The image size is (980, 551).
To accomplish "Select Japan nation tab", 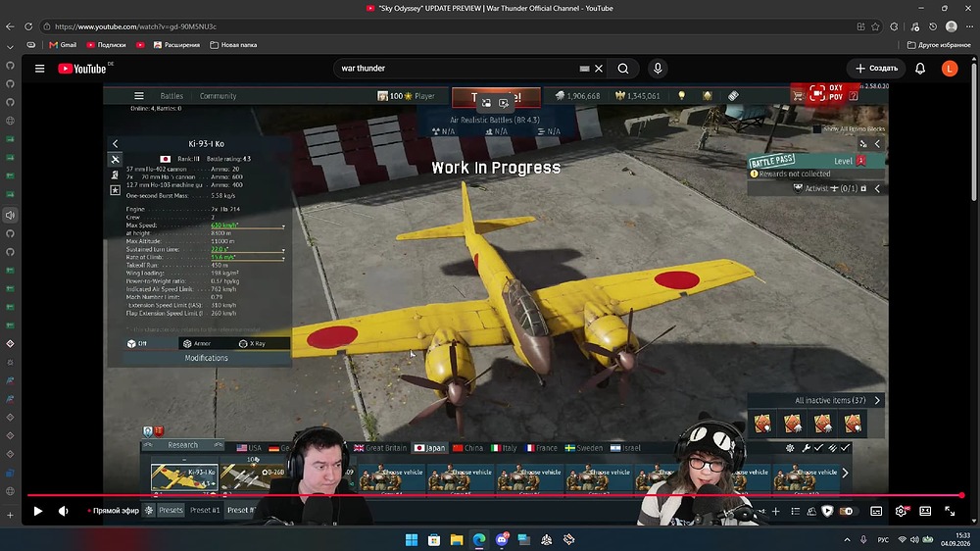I will point(430,448).
